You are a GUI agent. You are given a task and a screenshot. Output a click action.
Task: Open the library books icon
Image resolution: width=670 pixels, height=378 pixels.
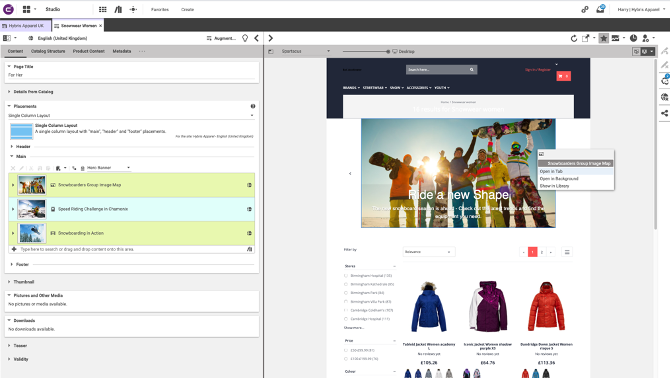[x=118, y=9]
